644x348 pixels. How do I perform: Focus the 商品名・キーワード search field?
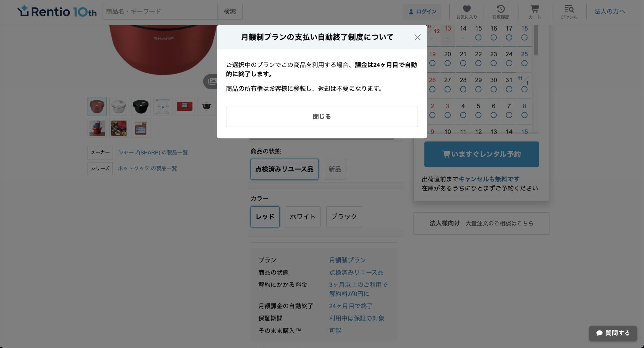[160, 12]
